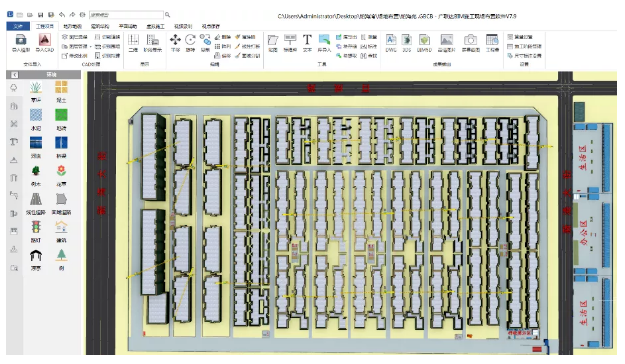Click the save disk icon in title bar
The width and height of the screenshot is (625, 364).
pyautogui.click(x=40, y=15)
